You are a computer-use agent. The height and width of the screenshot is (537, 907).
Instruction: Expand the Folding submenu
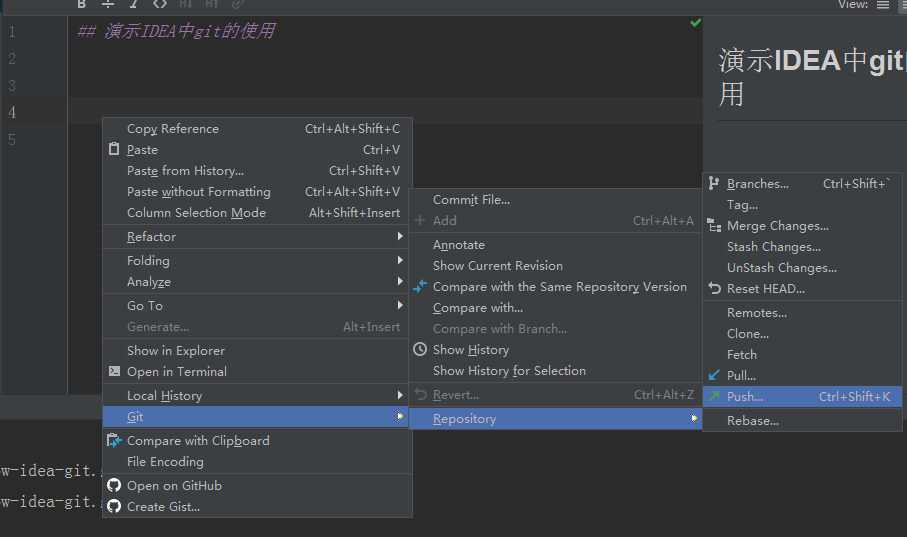pyautogui.click(x=257, y=260)
